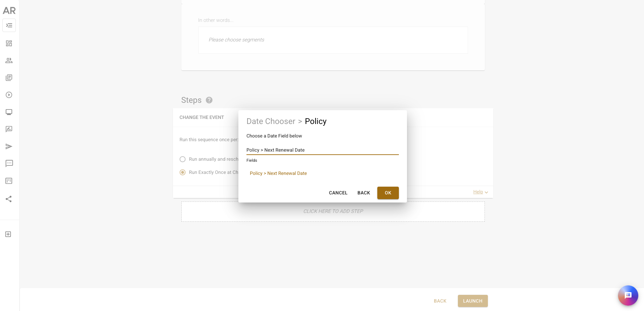Click the Steps help question icon
The width and height of the screenshot is (644, 311).
click(209, 100)
